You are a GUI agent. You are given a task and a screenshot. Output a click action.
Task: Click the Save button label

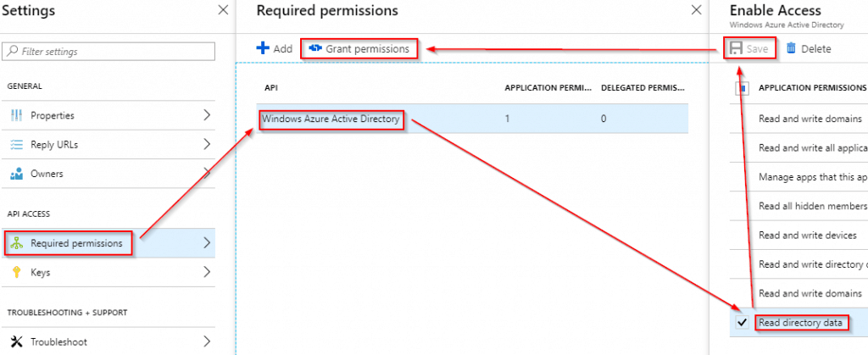pyautogui.click(x=757, y=48)
